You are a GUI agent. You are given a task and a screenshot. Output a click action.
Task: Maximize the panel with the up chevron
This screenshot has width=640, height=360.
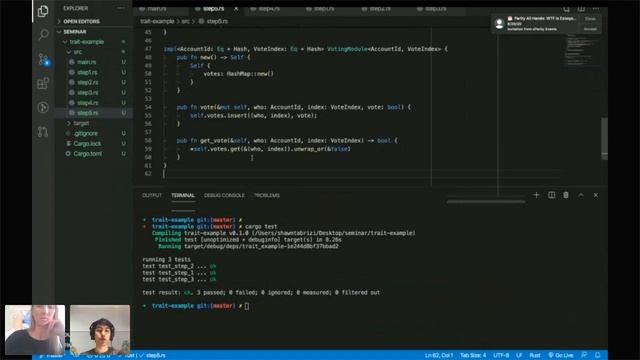click(581, 195)
